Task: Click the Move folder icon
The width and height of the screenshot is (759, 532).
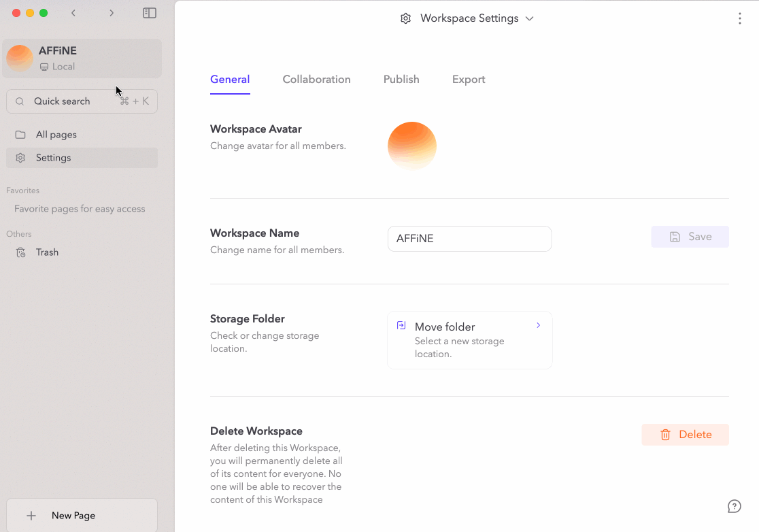Action: click(401, 326)
